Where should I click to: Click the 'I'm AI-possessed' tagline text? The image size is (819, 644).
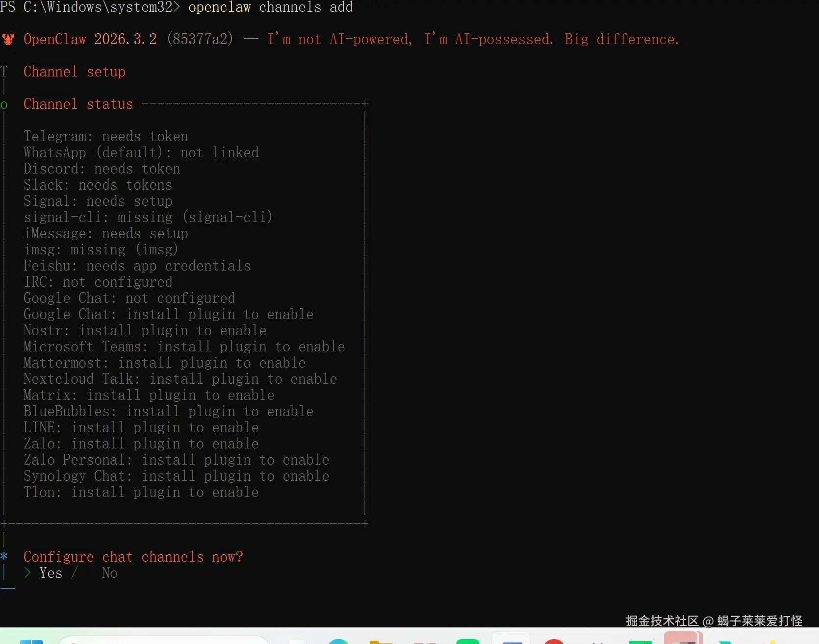coord(489,39)
